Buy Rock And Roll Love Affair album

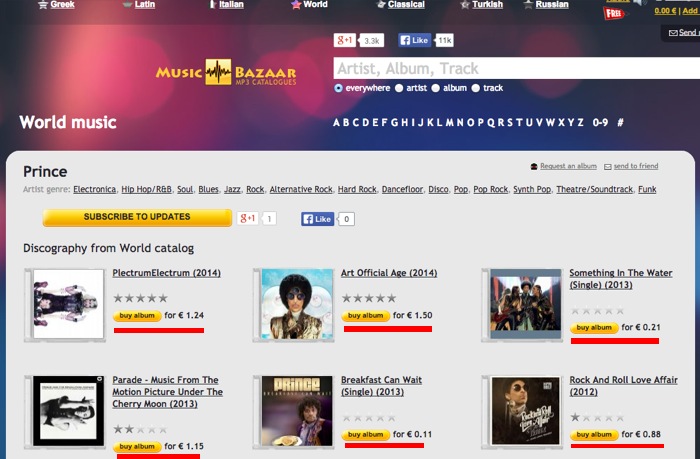point(594,434)
